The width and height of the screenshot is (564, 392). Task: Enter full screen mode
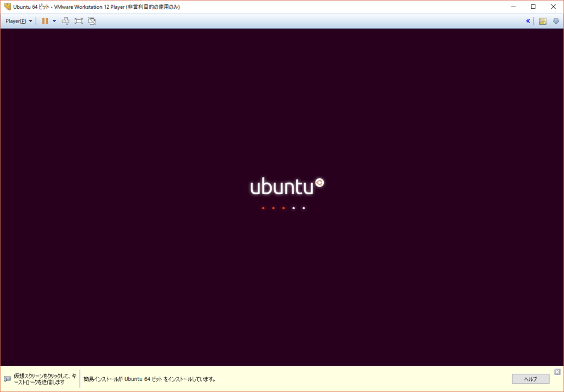pos(78,21)
